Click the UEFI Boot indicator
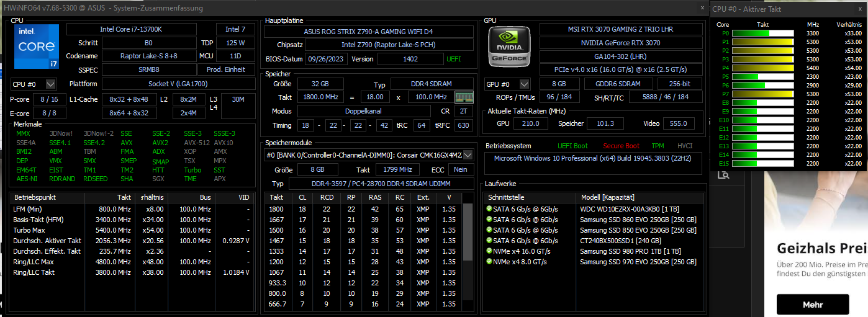 pos(572,146)
